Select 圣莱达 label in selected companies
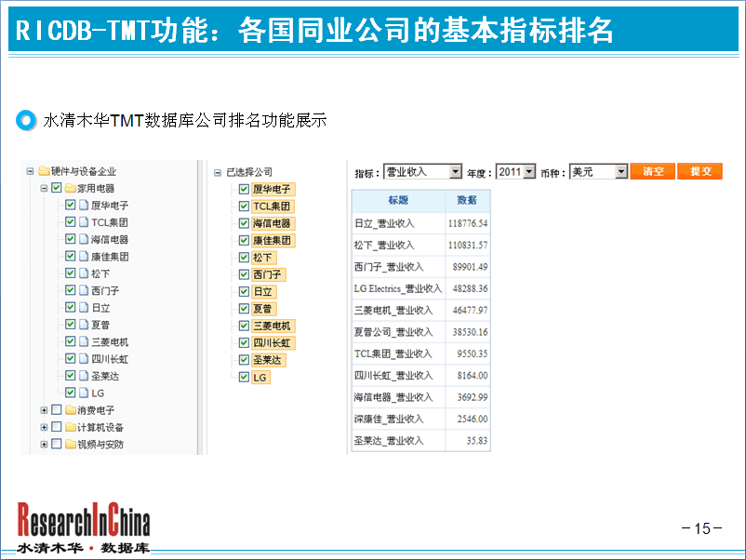Image resolution: width=746 pixels, height=560 pixels. (x=269, y=360)
